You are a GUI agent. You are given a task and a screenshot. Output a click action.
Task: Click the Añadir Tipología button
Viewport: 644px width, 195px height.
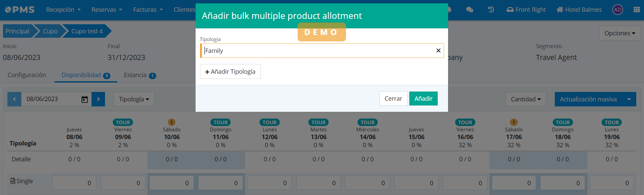[x=230, y=71]
